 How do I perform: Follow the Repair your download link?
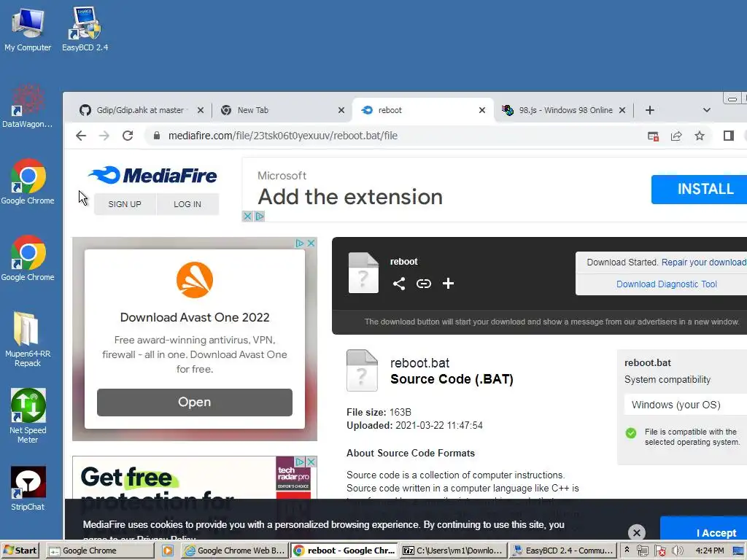[x=704, y=262]
